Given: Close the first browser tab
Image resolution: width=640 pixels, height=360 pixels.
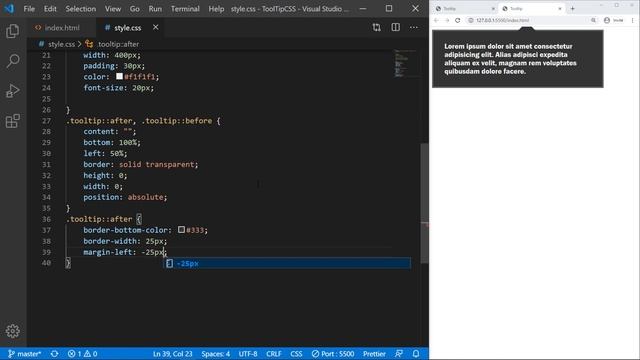Looking at the screenshot, I should (493, 9).
